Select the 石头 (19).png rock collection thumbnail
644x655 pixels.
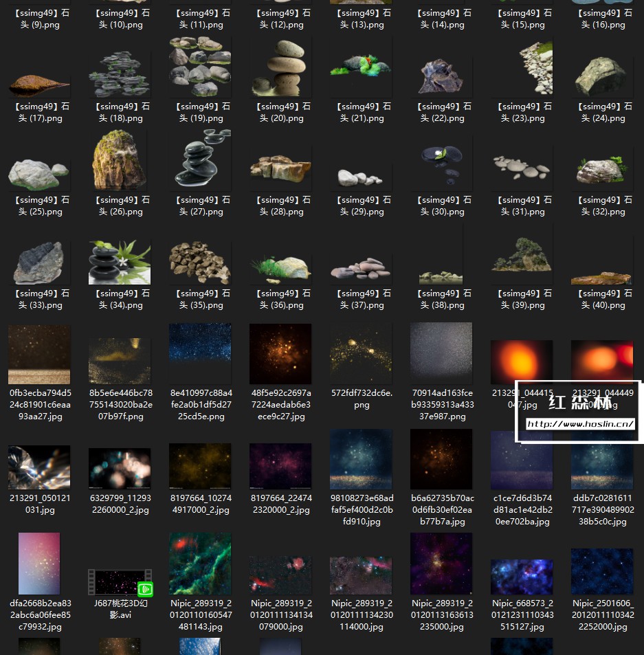tap(200, 67)
